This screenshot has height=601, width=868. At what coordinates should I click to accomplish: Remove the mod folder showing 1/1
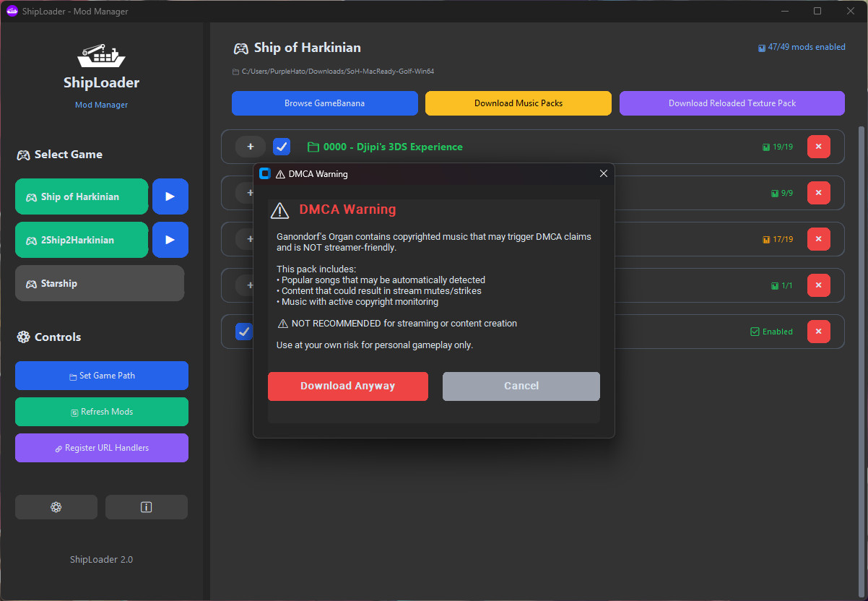[x=818, y=285]
